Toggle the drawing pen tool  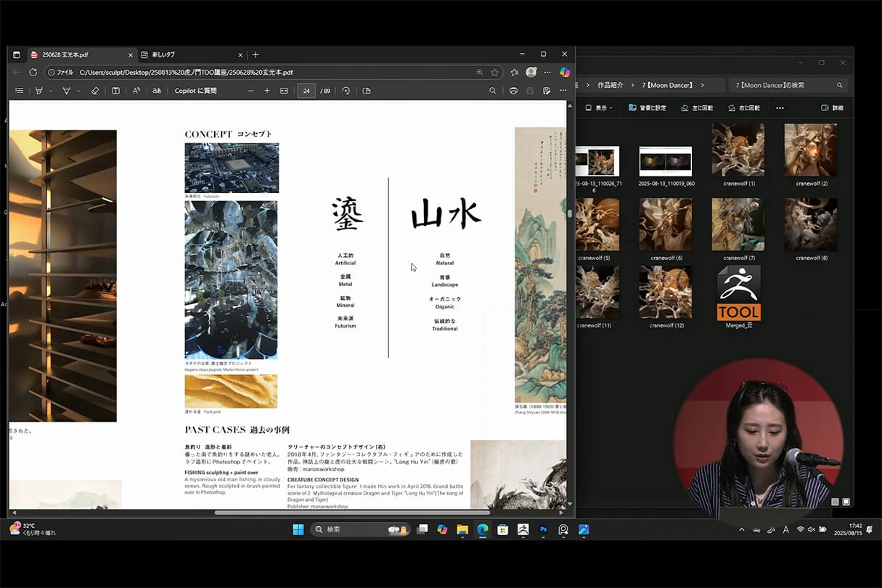pyautogui.click(x=41, y=90)
